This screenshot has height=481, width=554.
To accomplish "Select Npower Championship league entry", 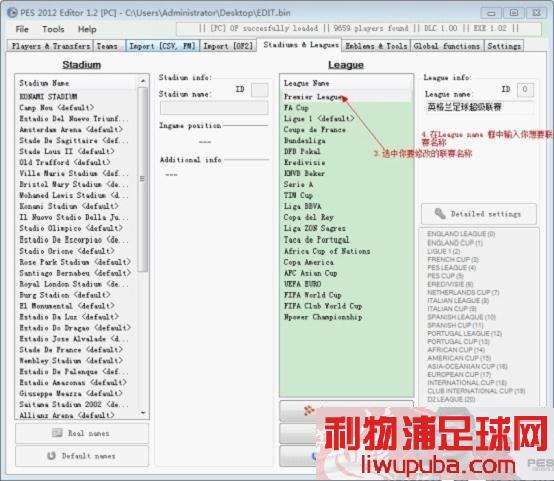I will coord(346,317).
